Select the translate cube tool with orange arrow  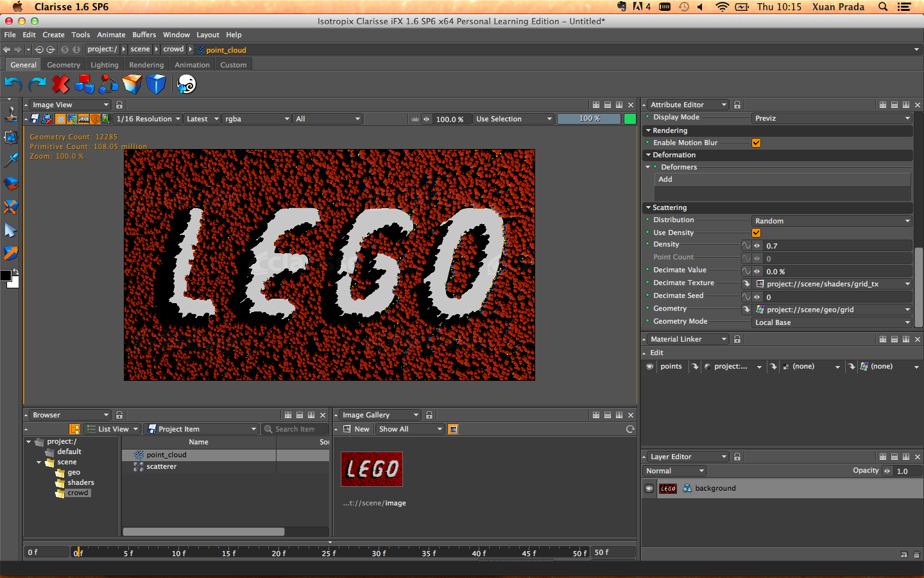coord(11,253)
